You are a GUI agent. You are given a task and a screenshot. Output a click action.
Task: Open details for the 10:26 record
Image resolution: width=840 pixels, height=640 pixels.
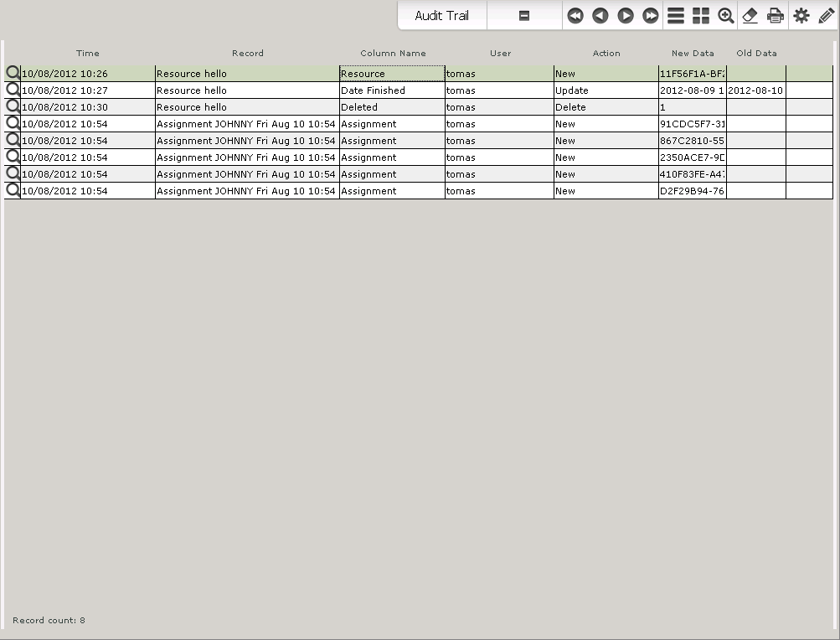(x=13, y=73)
